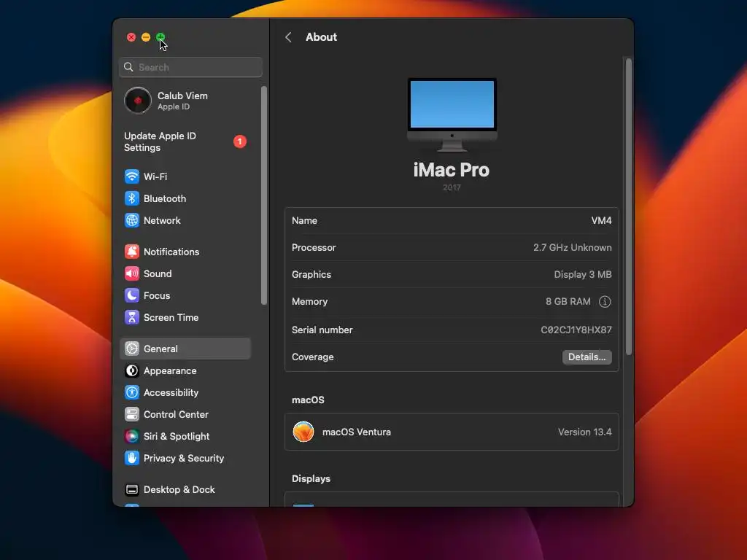747x560 pixels.
Task: Select Sound label in sidebar
Action: (158, 273)
